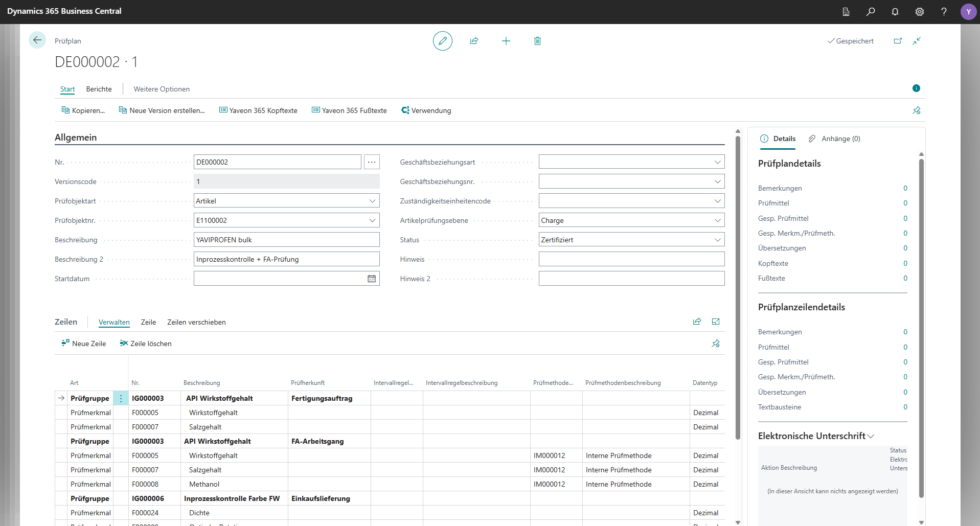Open page in new window via pop-out icon

point(898,41)
